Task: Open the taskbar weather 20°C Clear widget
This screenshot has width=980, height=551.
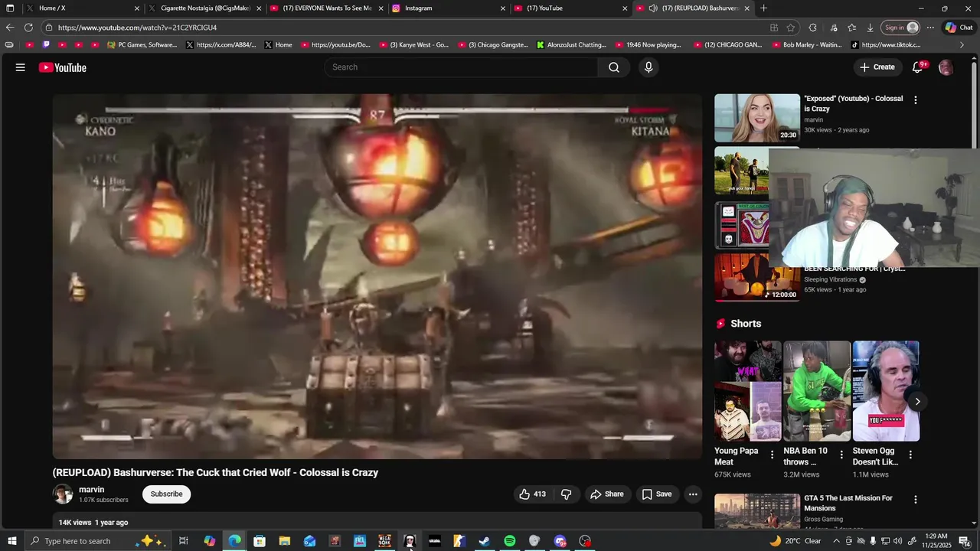Action: (x=795, y=541)
